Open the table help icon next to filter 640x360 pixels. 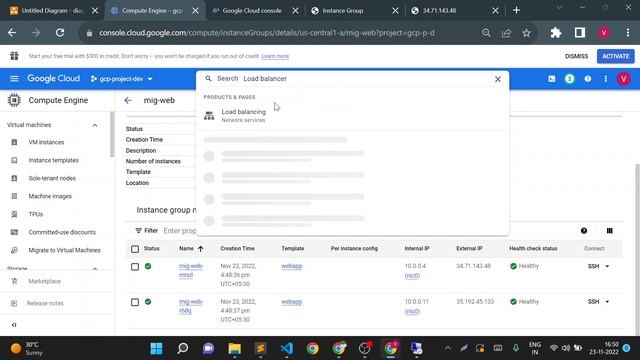[584, 231]
